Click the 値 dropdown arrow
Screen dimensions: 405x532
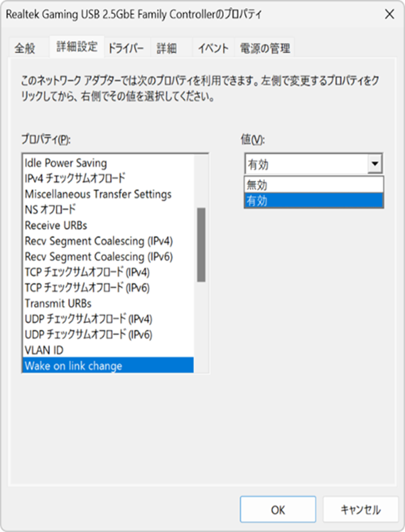pyautogui.click(x=375, y=164)
